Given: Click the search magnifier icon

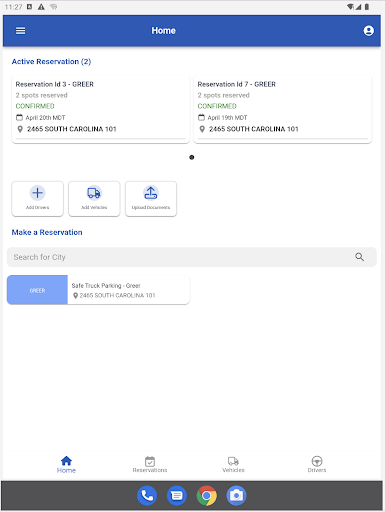Looking at the screenshot, I should point(359,257).
